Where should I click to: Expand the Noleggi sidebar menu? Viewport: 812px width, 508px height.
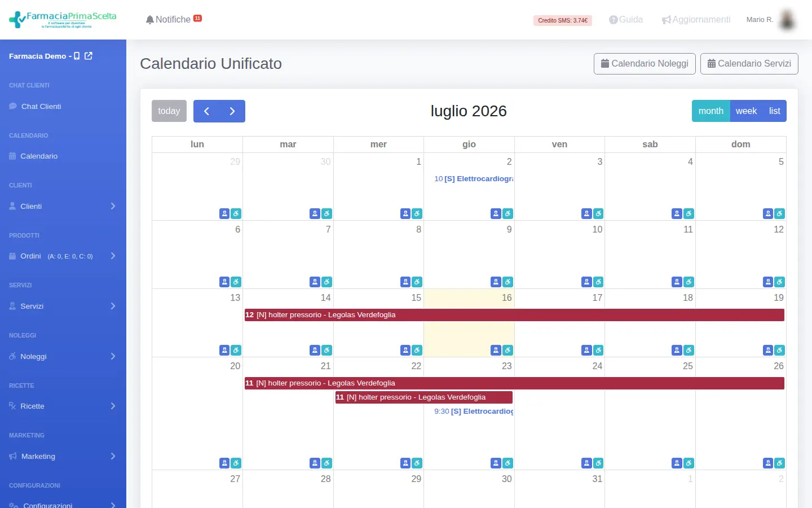(x=63, y=356)
